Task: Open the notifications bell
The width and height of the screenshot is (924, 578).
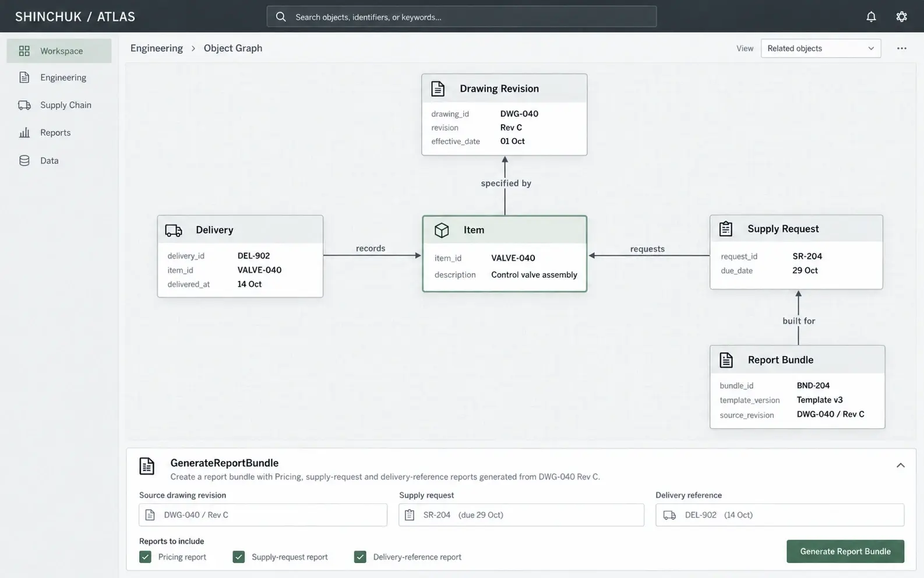Action: point(871,16)
